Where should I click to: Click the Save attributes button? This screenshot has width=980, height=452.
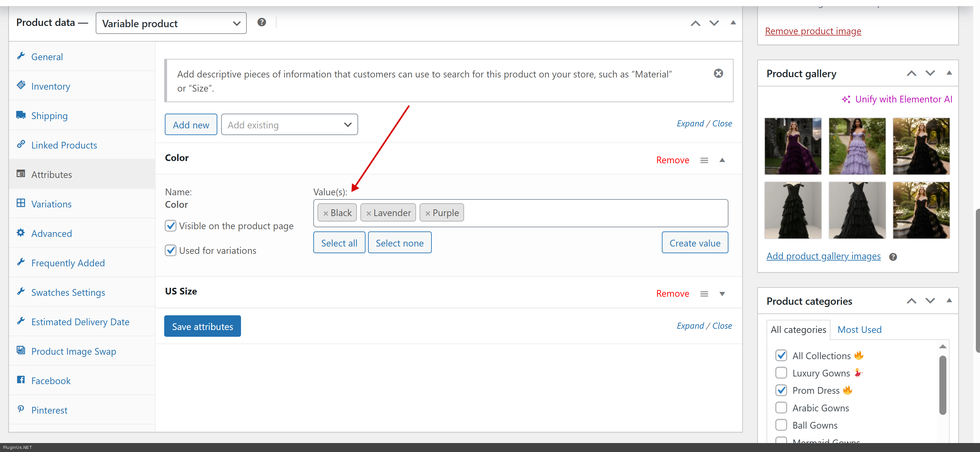pyautogui.click(x=202, y=327)
